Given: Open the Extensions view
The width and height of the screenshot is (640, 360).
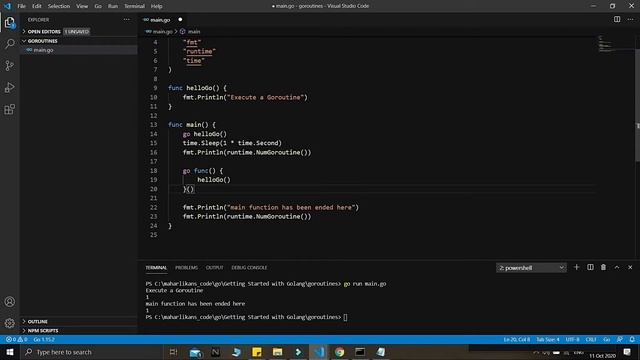Looking at the screenshot, I should tap(9, 109).
